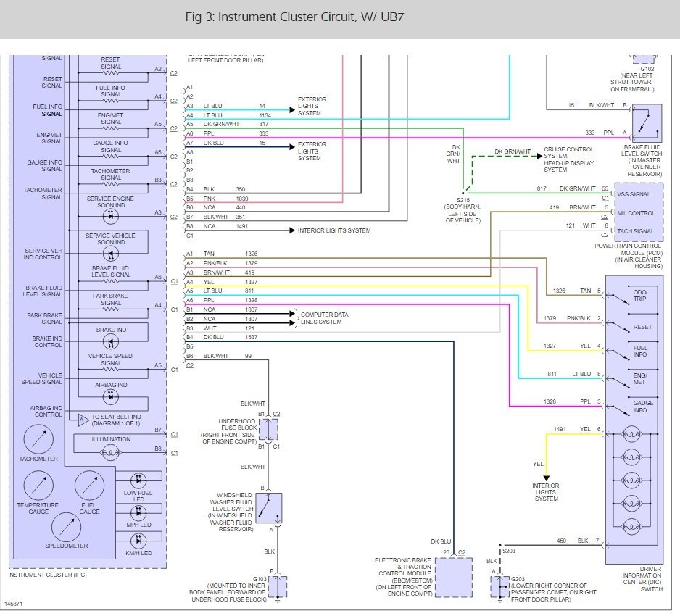Click the 'COMPUTER DATA LINES SYSTEM' label
Screen dimensions: 680x616
324,318
